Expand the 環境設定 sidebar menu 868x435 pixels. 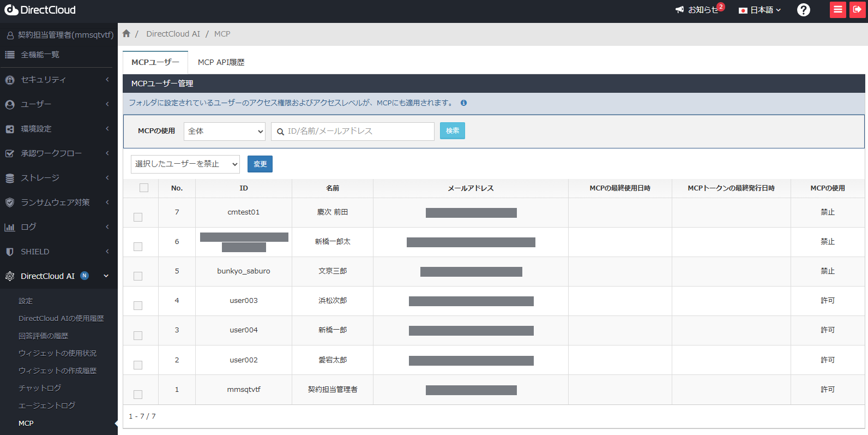point(59,129)
